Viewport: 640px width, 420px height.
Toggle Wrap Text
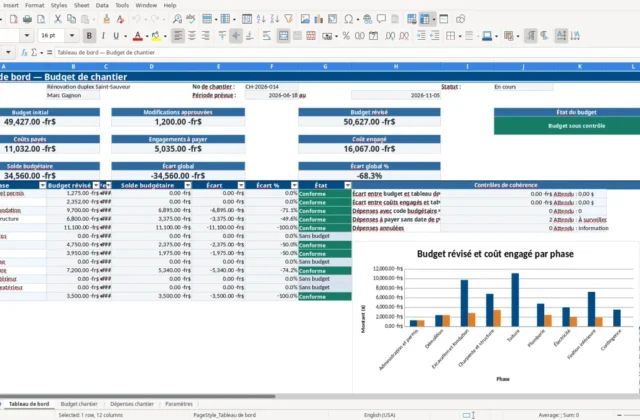pos(267,36)
